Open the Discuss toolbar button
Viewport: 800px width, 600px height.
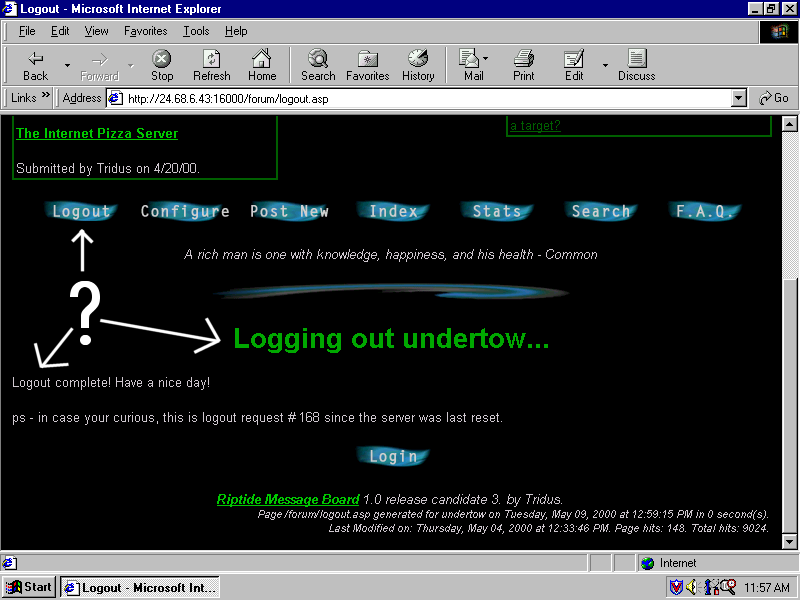coord(636,65)
